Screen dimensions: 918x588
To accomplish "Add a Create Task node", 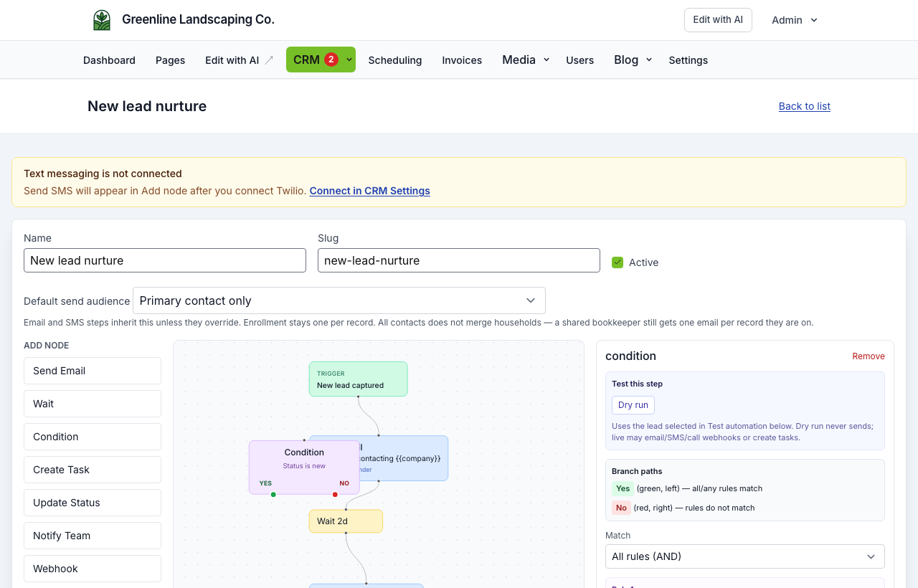I will tap(93, 470).
